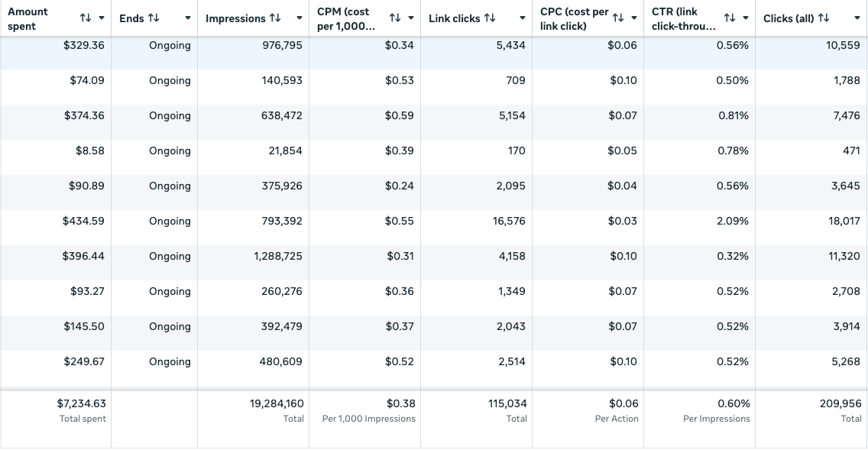The image size is (868, 450).
Task: Click link clicks value 5,434
Action: tap(511, 45)
